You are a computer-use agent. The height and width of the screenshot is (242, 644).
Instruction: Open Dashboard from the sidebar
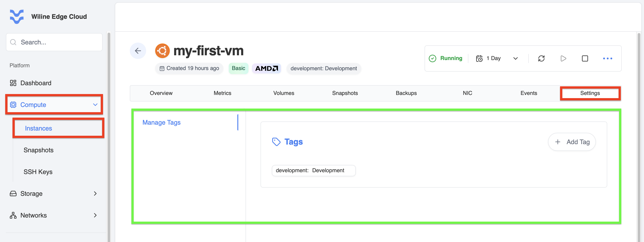36,83
